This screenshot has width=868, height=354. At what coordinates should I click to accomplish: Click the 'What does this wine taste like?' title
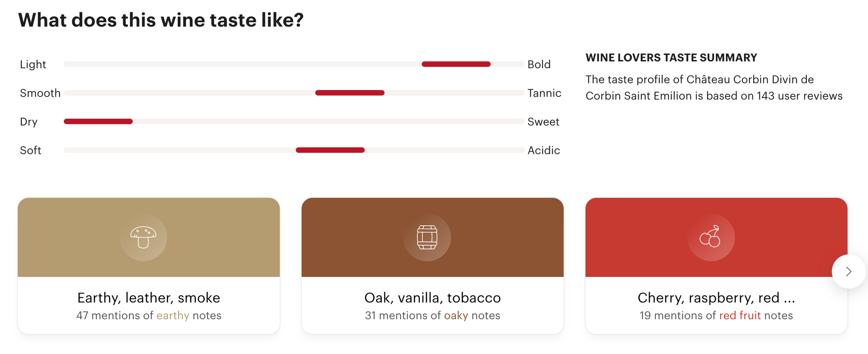[x=161, y=20]
